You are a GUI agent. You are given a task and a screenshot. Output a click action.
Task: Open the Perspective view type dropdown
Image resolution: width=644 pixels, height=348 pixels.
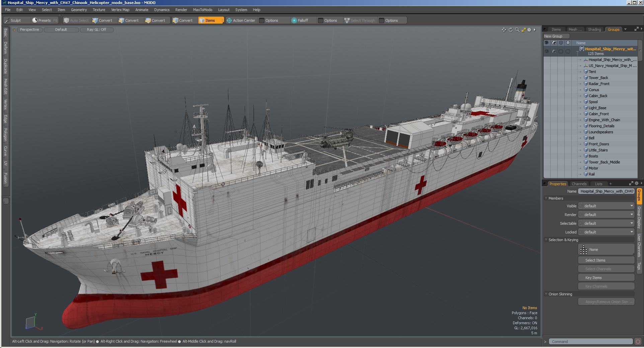pos(29,30)
